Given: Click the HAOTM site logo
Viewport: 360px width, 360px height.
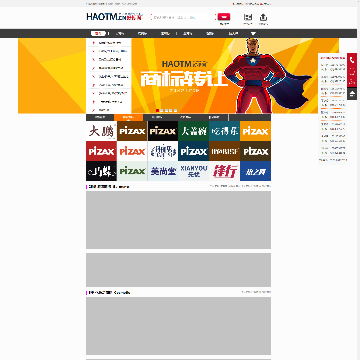Looking at the screenshot, I should click(x=114, y=16).
